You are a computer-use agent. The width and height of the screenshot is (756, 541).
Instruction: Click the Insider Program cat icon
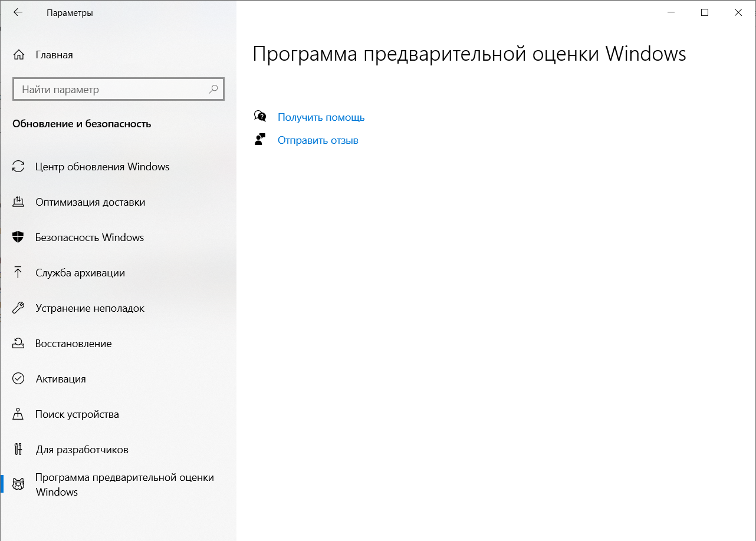(19, 484)
